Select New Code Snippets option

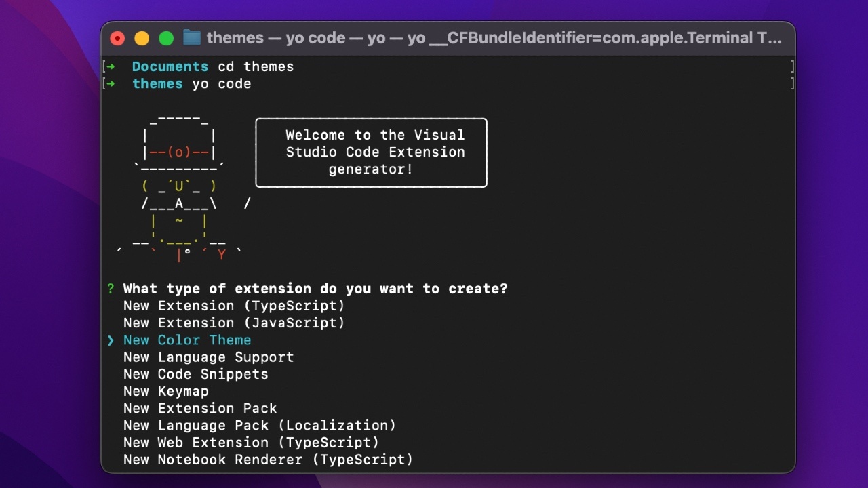[195, 374]
